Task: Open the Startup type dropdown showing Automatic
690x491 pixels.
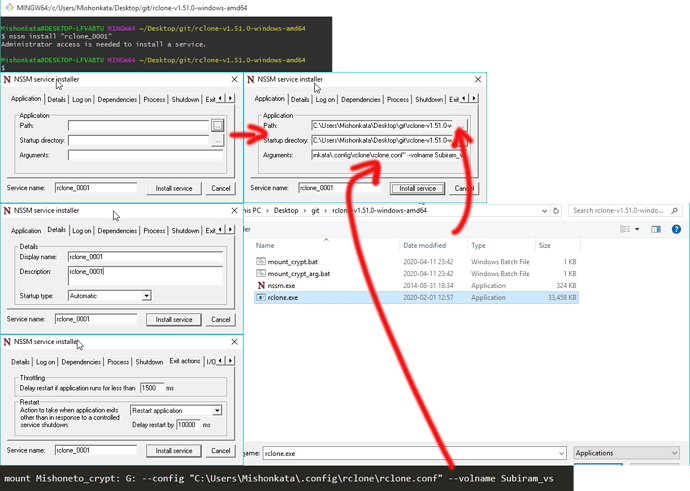Action: (x=147, y=296)
